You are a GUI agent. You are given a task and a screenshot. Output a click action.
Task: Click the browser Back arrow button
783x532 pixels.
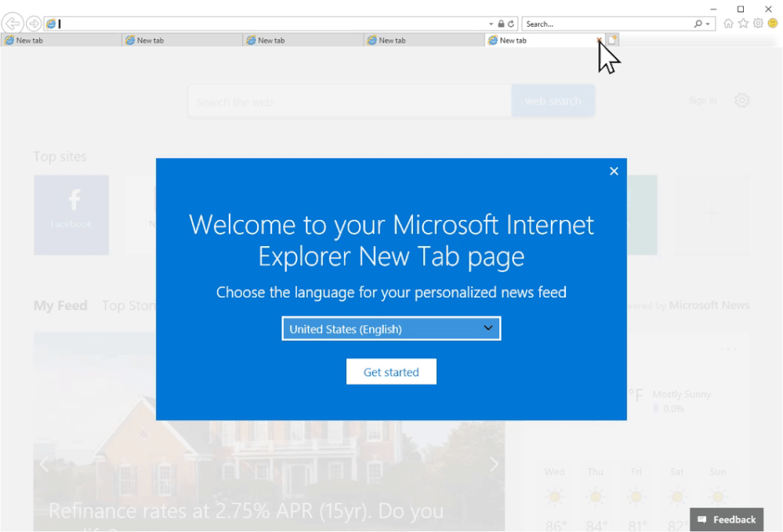pyautogui.click(x=13, y=23)
